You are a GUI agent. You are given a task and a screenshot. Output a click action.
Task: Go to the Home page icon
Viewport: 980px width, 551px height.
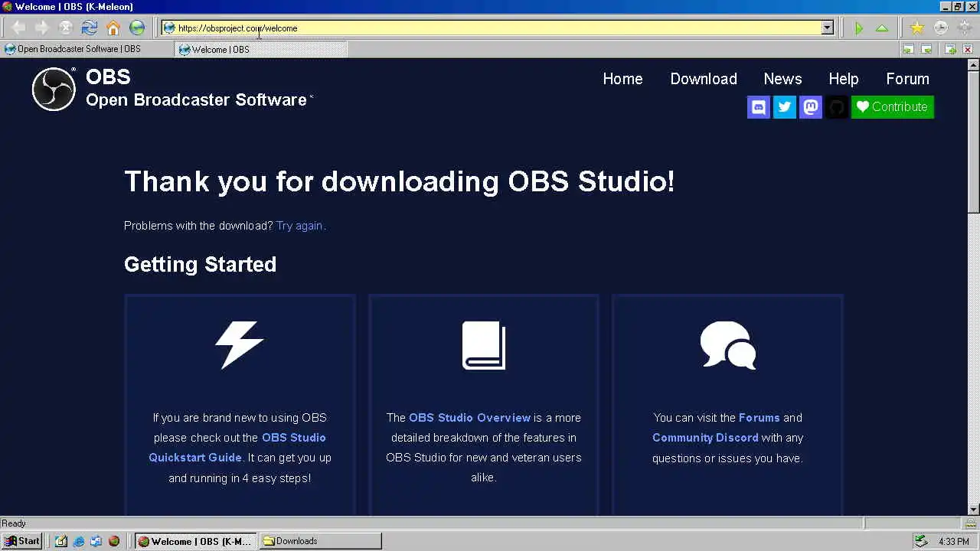click(113, 28)
